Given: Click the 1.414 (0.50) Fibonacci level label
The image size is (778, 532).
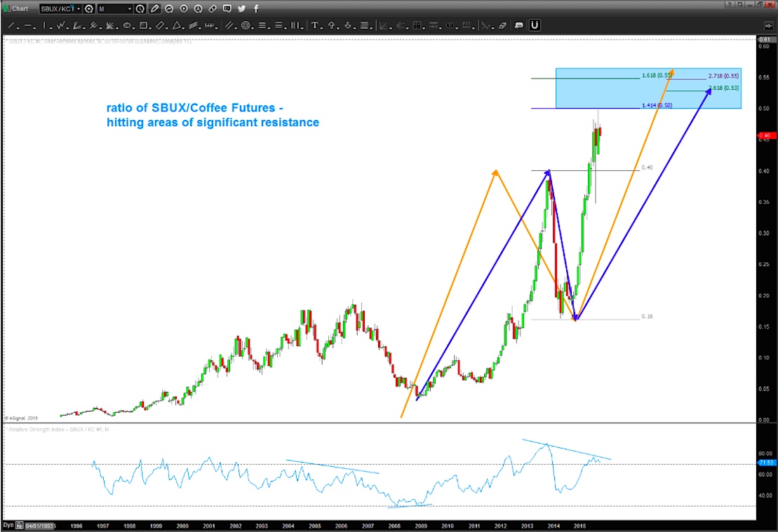Looking at the screenshot, I should pyautogui.click(x=657, y=106).
